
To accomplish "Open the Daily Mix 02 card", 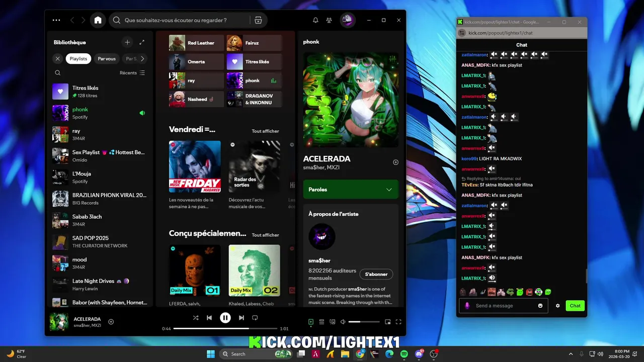I will click(x=254, y=276).
